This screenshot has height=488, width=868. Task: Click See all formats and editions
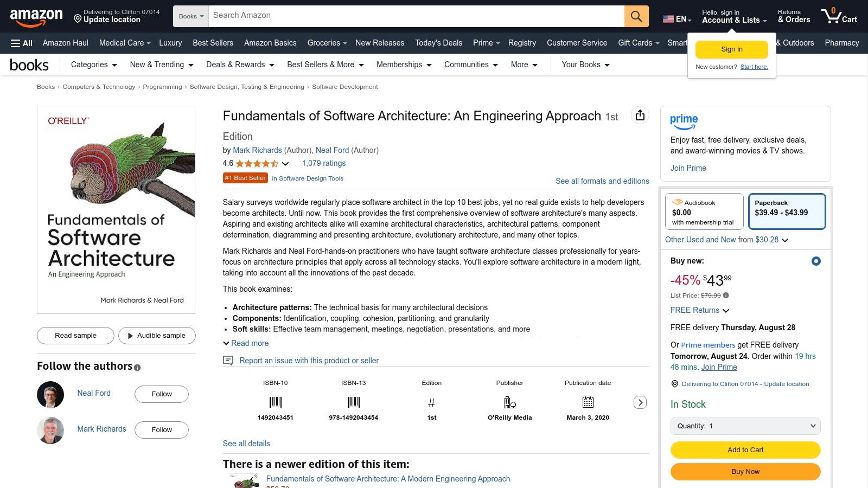[602, 181]
